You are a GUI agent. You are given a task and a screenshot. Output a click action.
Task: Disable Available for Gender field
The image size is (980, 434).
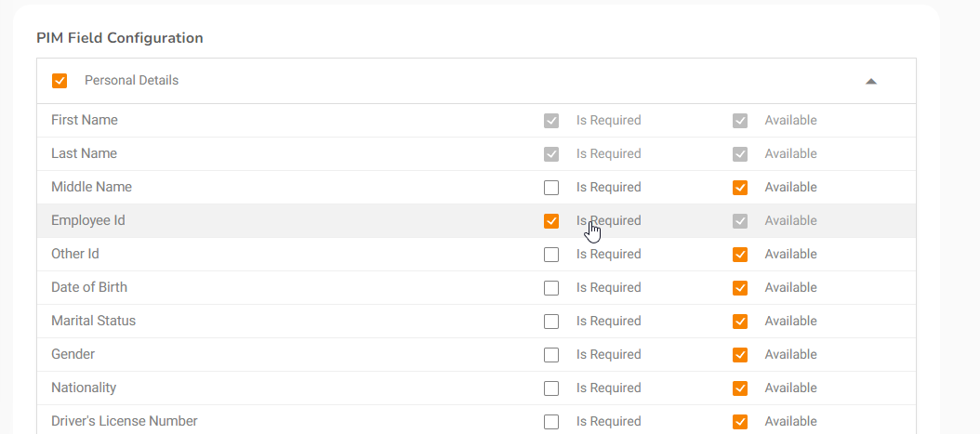(x=740, y=355)
